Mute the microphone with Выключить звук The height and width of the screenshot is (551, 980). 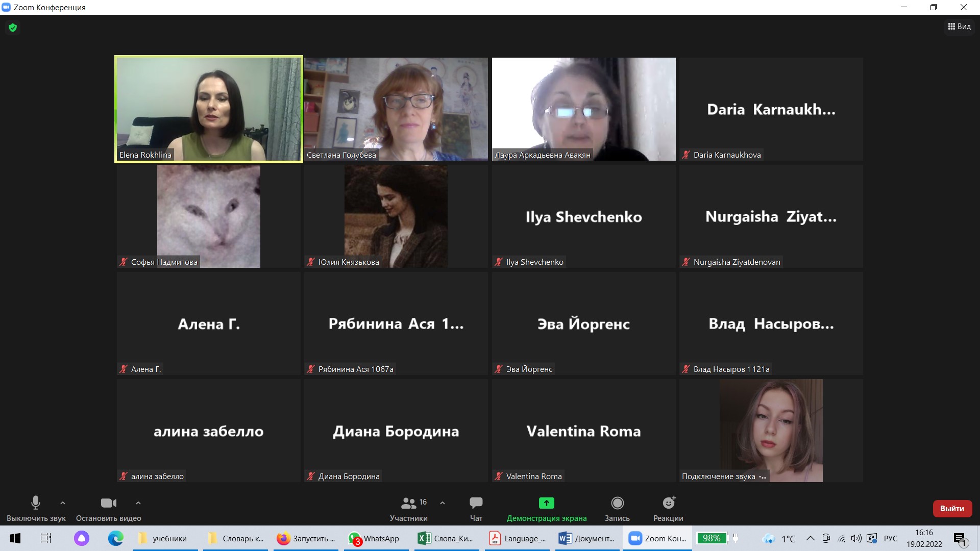(x=36, y=509)
